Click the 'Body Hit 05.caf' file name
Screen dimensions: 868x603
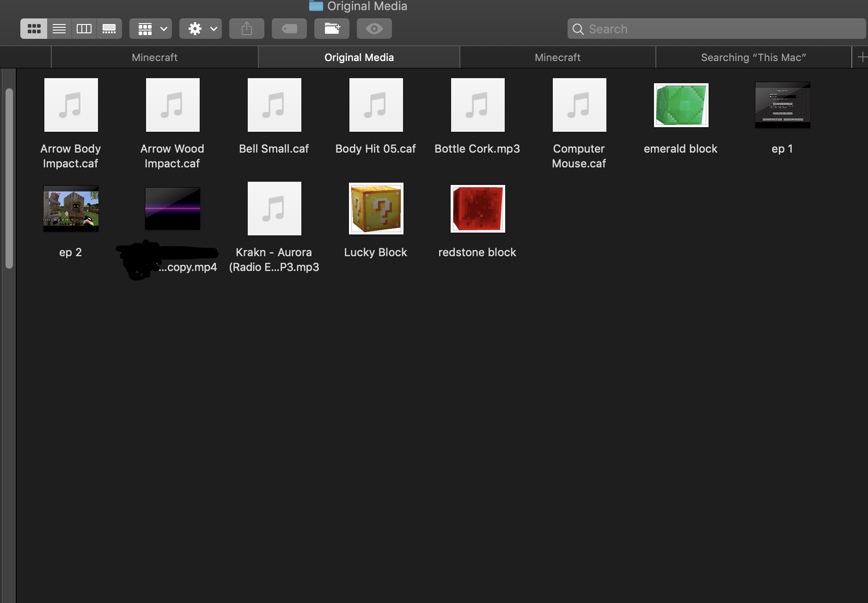376,148
